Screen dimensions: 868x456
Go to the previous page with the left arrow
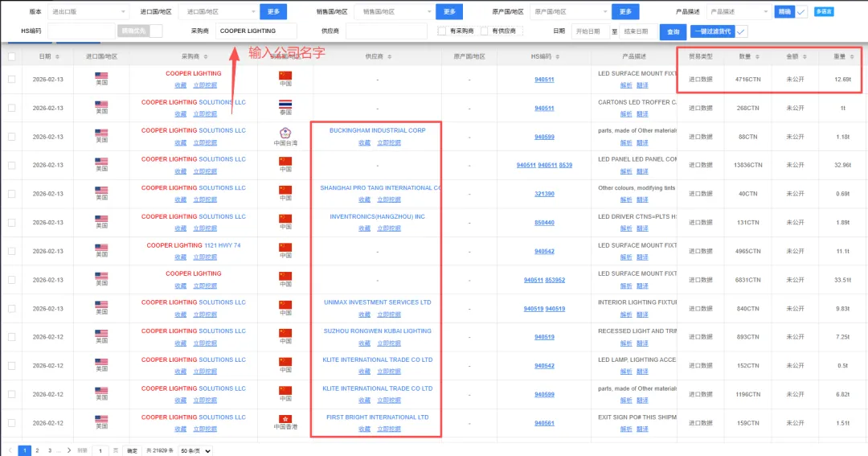coord(10,450)
